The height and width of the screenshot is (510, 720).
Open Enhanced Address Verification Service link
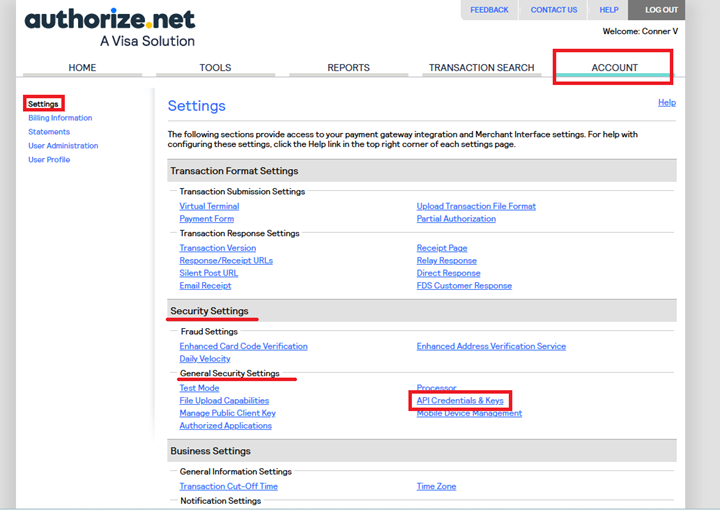tap(491, 346)
